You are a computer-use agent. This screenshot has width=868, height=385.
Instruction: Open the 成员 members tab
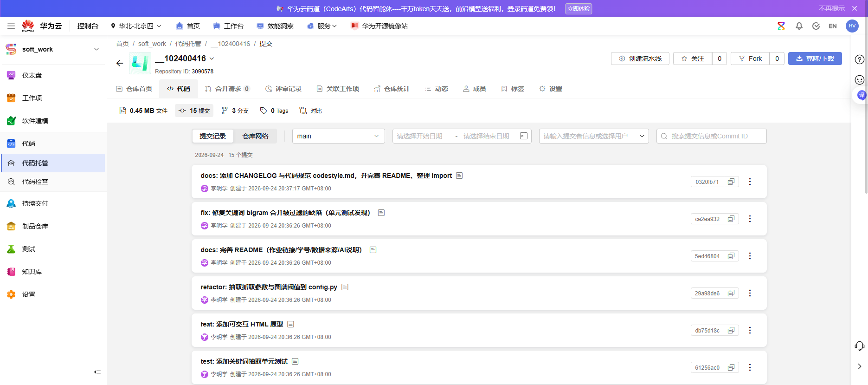(474, 89)
